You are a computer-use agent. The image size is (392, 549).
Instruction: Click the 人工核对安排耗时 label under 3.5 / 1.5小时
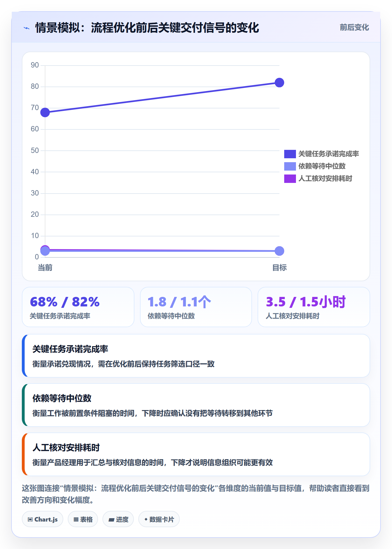pyautogui.click(x=293, y=316)
